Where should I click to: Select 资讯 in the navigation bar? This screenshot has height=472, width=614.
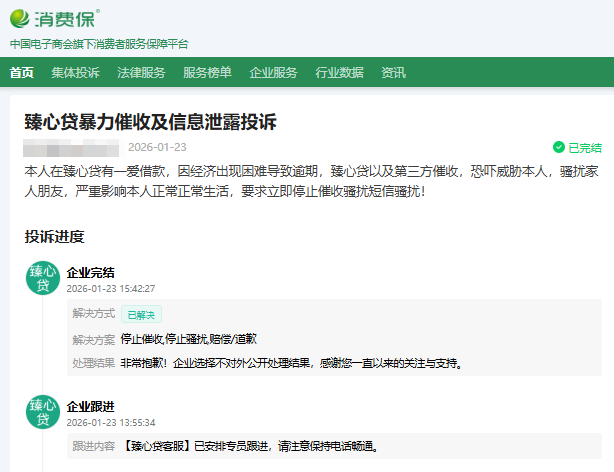(x=393, y=72)
